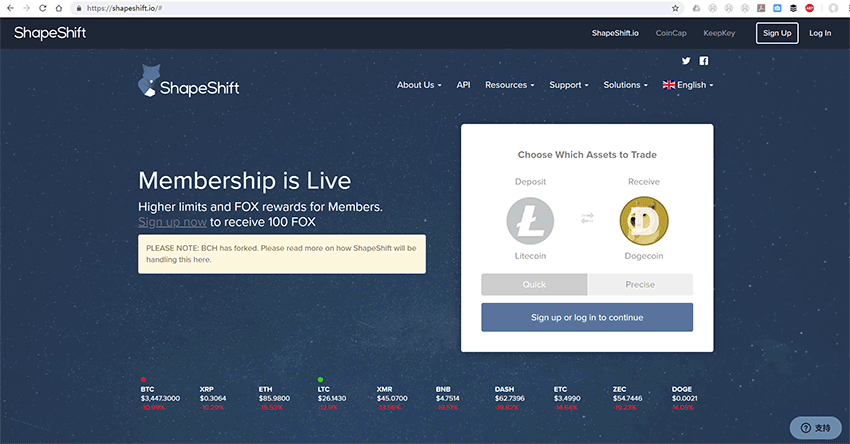
Task: Swap deposit and receive assets arrows
Action: (587, 218)
